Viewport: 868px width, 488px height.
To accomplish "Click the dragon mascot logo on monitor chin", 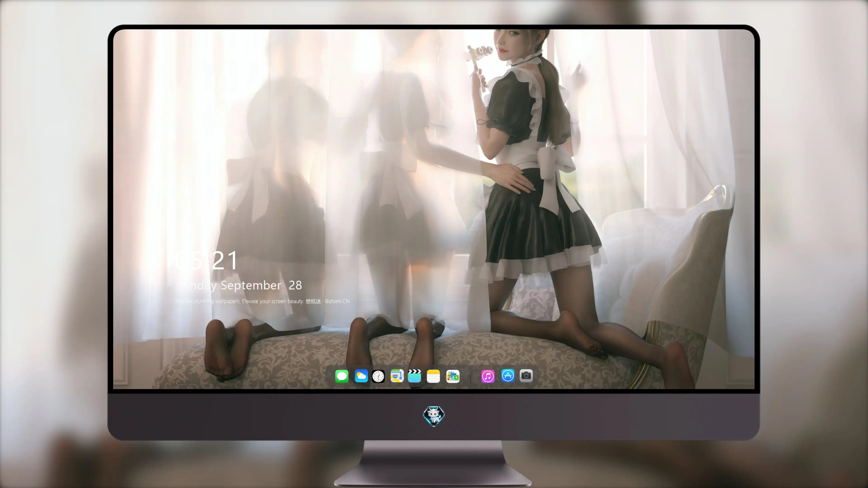I will [x=434, y=416].
